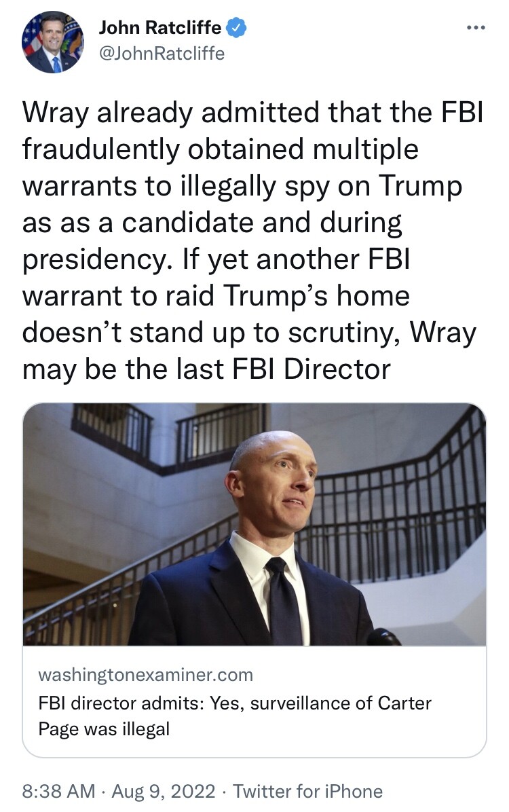Viewport: 509px width, 812px height.
Task: Click the line "warrant to raid Trump's home"
Action: click(x=216, y=296)
